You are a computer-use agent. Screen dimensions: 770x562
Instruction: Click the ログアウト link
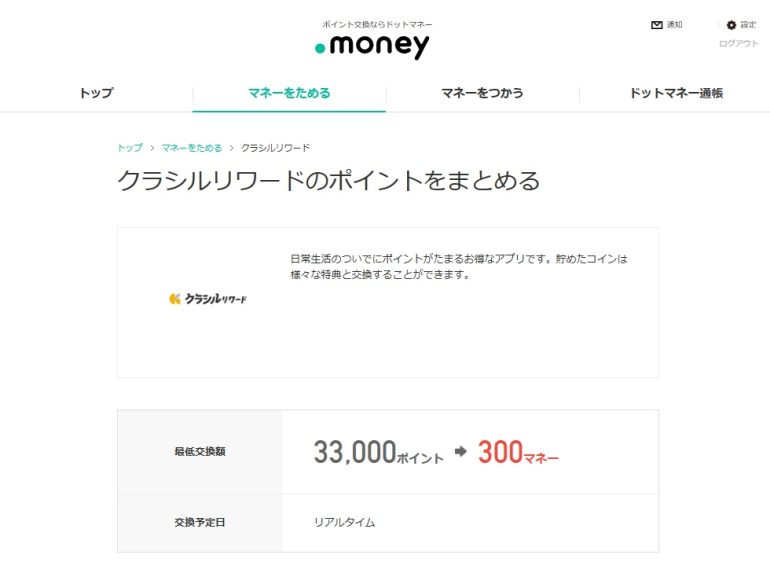pyautogui.click(x=739, y=43)
